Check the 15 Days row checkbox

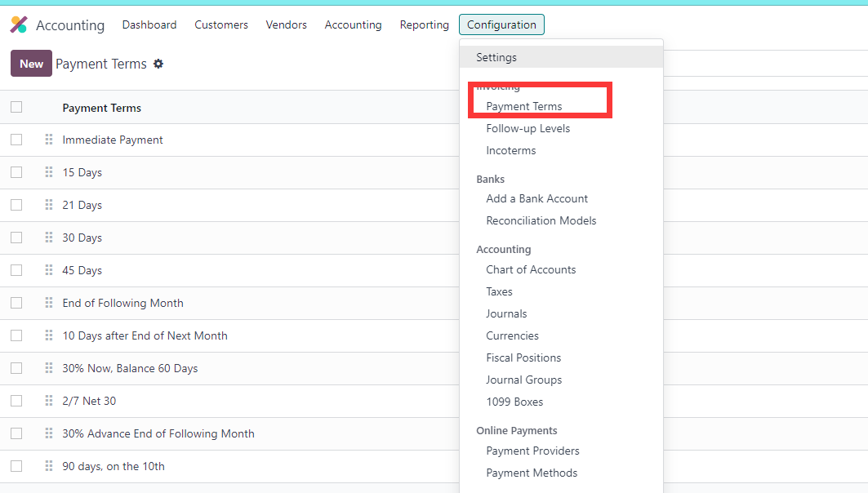coord(16,172)
